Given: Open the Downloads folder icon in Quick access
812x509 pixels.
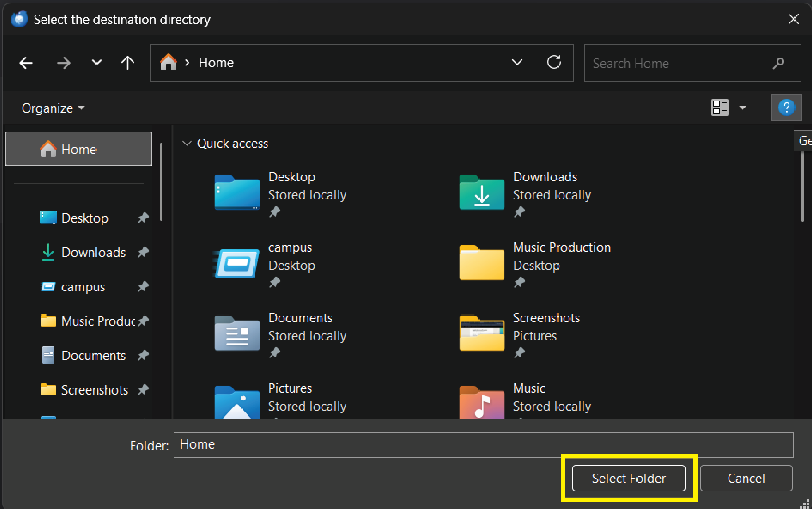Looking at the screenshot, I should (482, 192).
